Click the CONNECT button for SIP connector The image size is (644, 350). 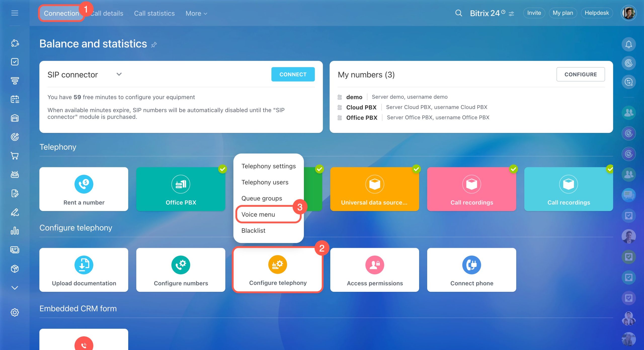[293, 74]
